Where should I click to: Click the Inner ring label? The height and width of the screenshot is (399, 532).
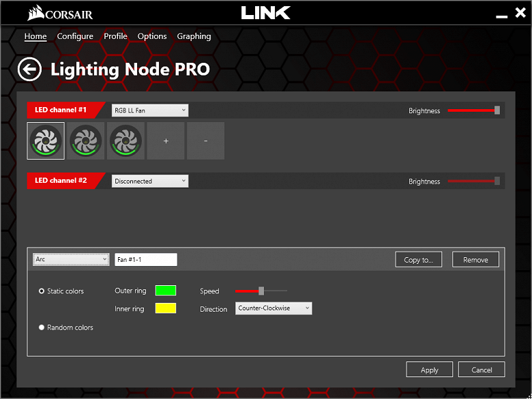130,309
